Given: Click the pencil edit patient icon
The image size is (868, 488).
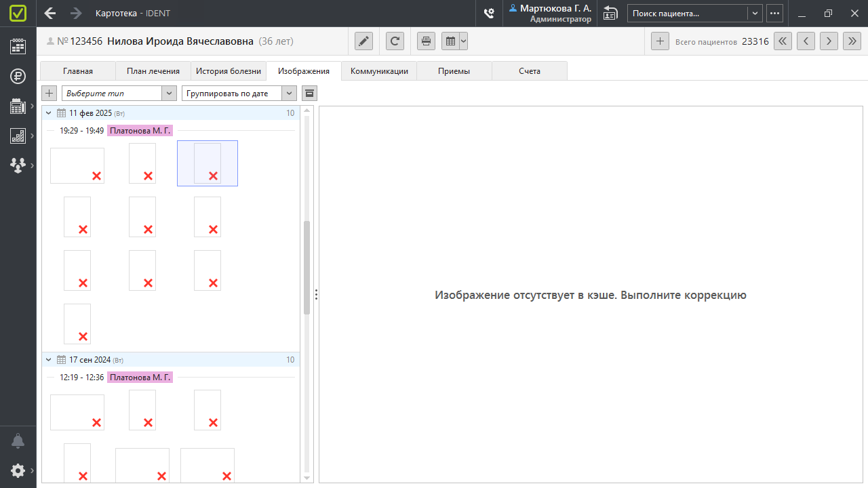Looking at the screenshot, I should 364,41.
